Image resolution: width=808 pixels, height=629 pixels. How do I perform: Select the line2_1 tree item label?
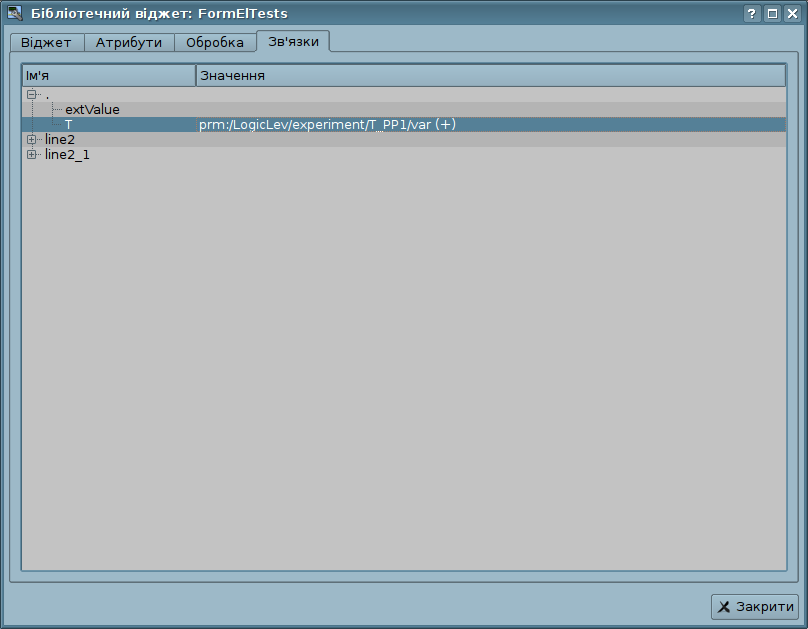point(67,154)
